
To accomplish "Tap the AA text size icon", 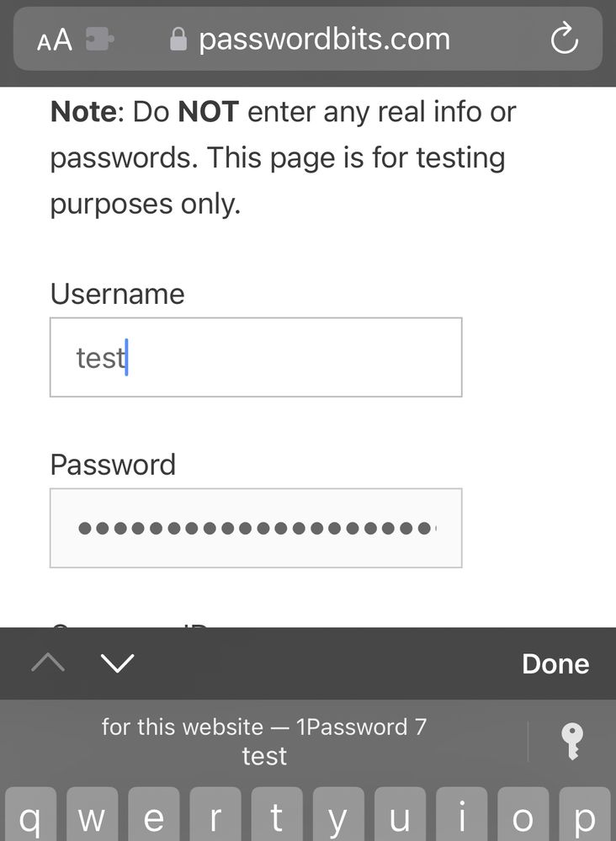I will [x=55, y=40].
